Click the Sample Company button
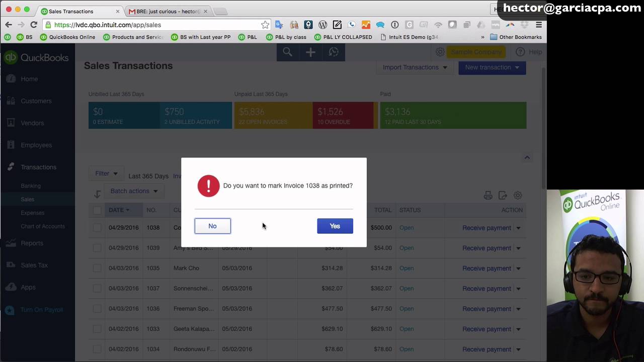 click(x=476, y=52)
